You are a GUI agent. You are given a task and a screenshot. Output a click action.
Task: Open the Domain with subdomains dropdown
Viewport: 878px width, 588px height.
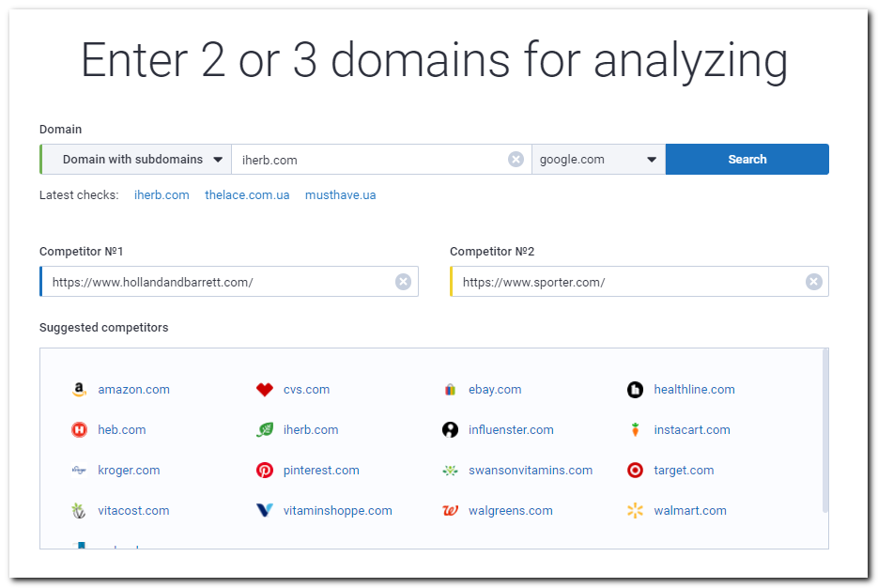(x=136, y=160)
